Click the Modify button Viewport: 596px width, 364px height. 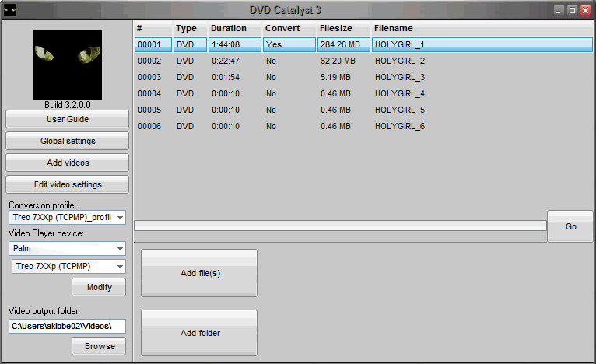99,288
